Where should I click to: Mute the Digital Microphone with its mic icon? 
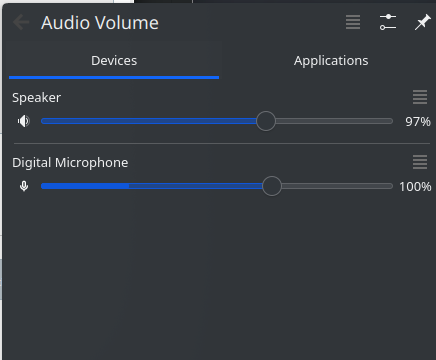(x=24, y=186)
